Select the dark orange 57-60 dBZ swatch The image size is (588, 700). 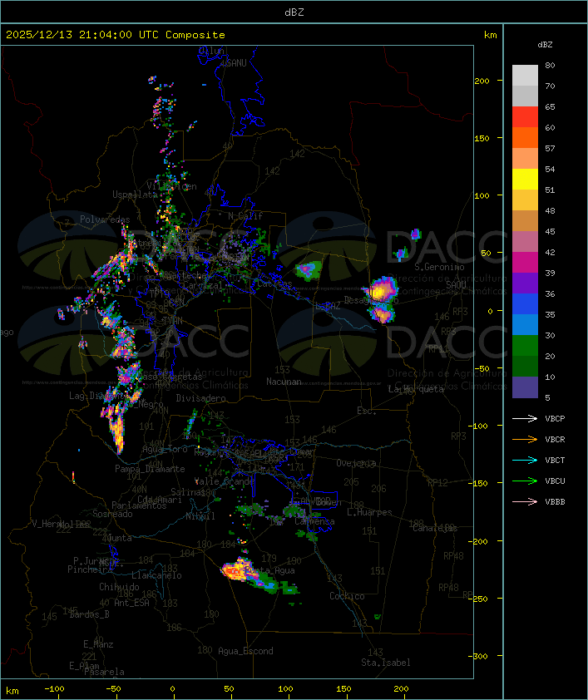[x=525, y=137]
